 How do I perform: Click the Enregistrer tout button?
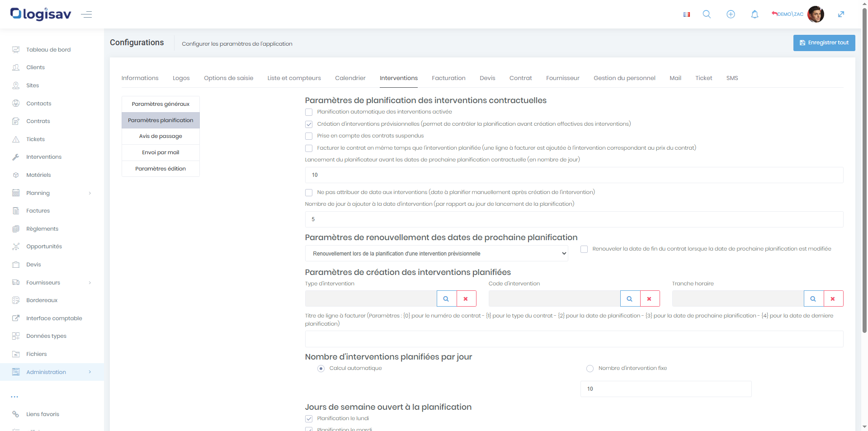point(824,43)
